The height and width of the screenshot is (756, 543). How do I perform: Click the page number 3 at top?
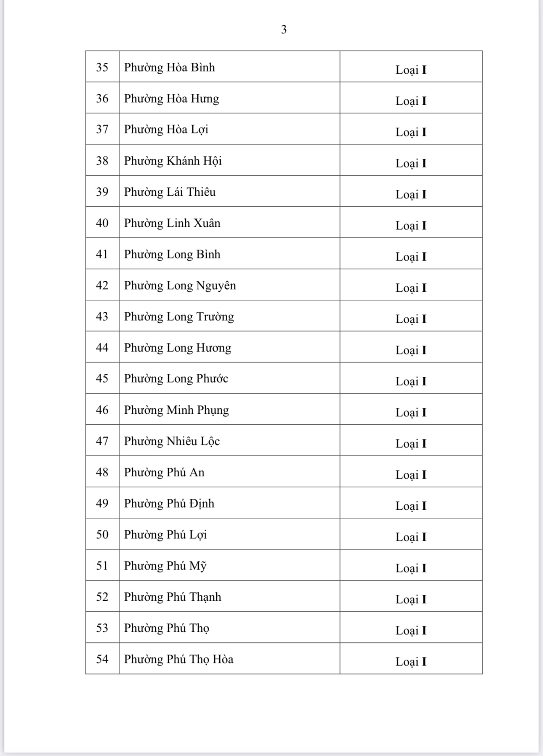[284, 29]
